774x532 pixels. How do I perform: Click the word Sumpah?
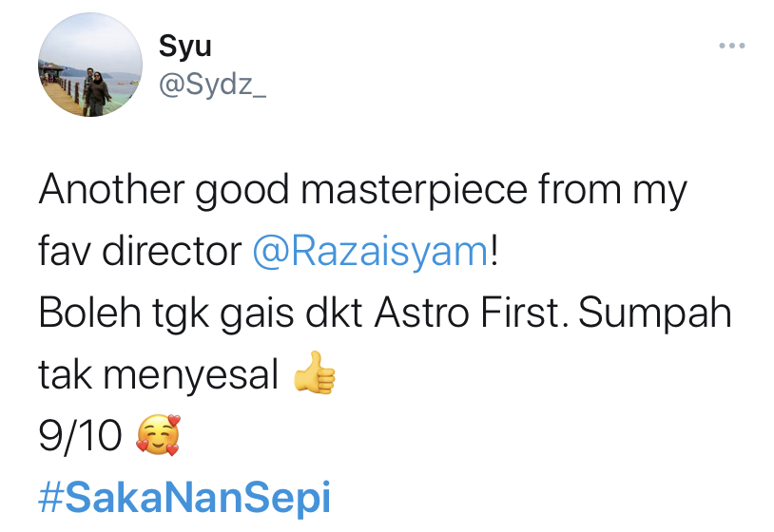click(x=654, y=313)
